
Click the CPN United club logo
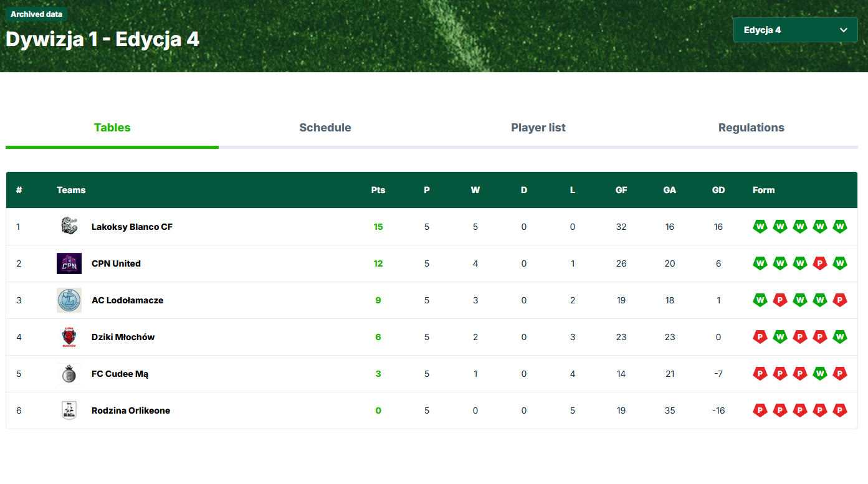(x=69, y=263)
